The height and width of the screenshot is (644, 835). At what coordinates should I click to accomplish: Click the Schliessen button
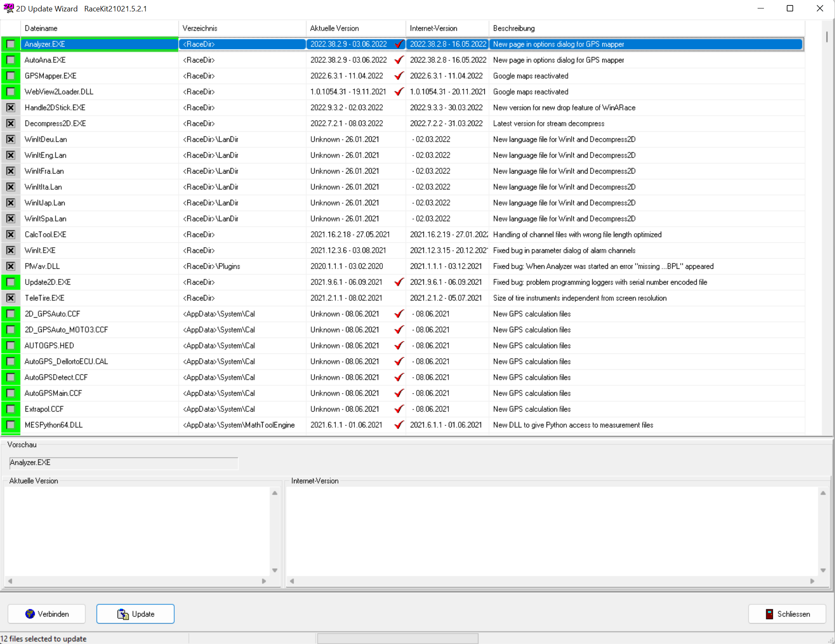click(787, 614)
